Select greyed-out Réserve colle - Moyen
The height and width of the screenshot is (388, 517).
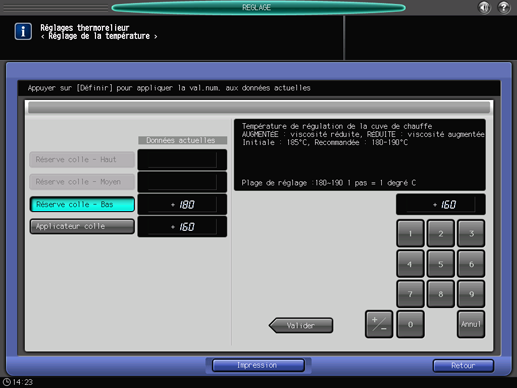coord(82,182)
